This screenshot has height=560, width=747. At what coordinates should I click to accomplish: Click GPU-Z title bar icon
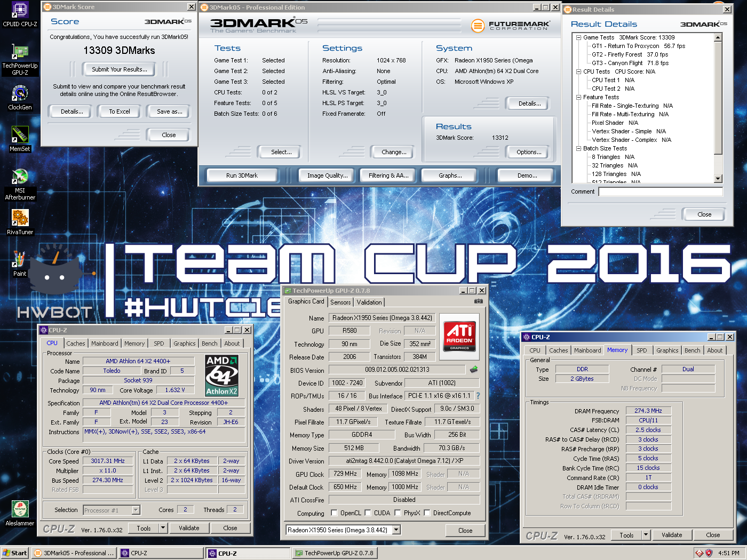[x=288, y=291]
